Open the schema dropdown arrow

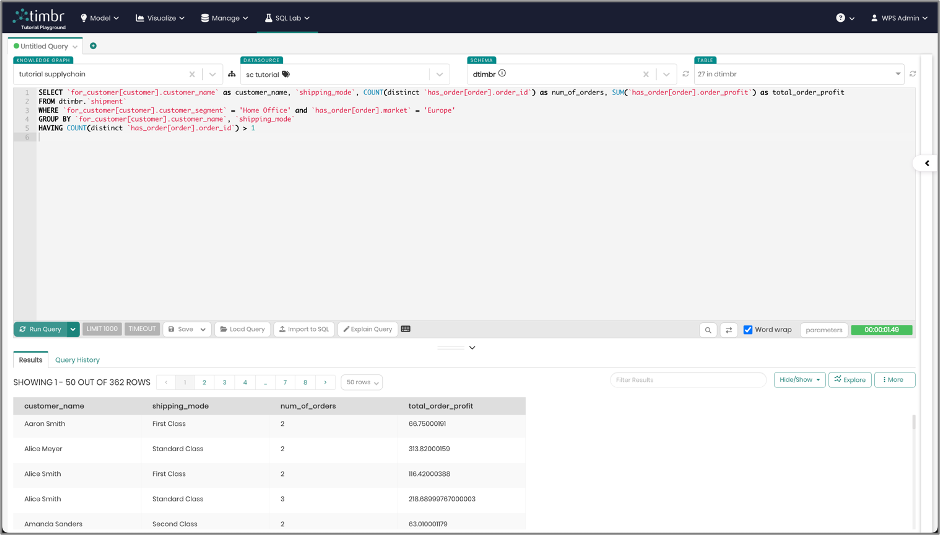click(x=666, y=74)
